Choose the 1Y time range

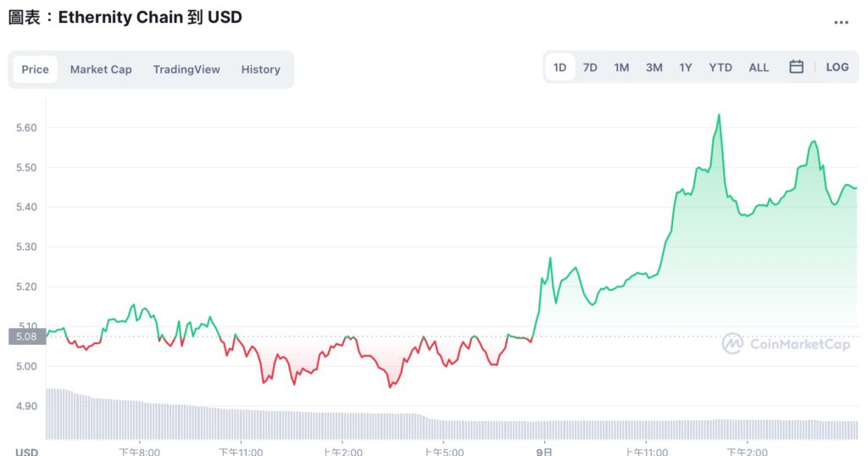[686, 67]
